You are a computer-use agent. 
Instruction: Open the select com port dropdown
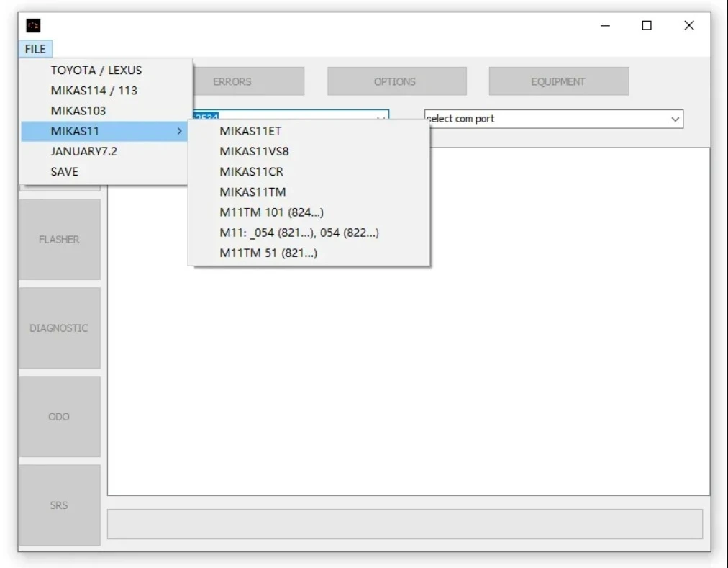click(x=553, y=119)
